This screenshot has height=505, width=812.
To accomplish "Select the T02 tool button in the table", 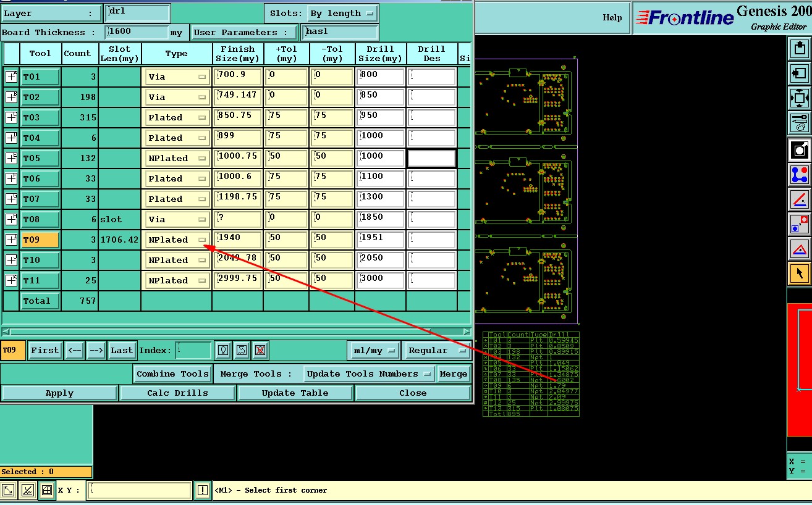I will click(40, 97).
